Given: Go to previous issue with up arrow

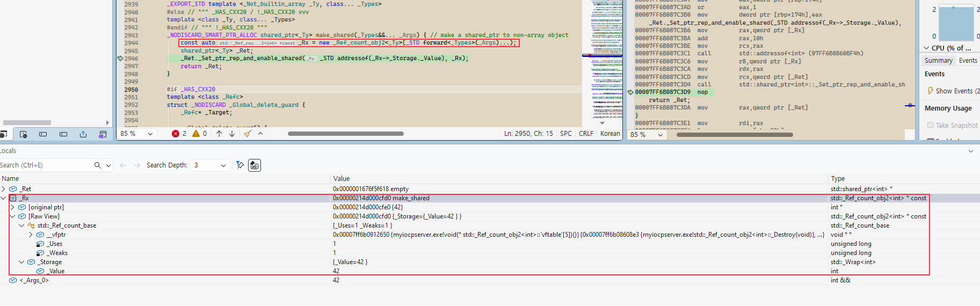Looking at the screenshot, I should tap(219, 134).
